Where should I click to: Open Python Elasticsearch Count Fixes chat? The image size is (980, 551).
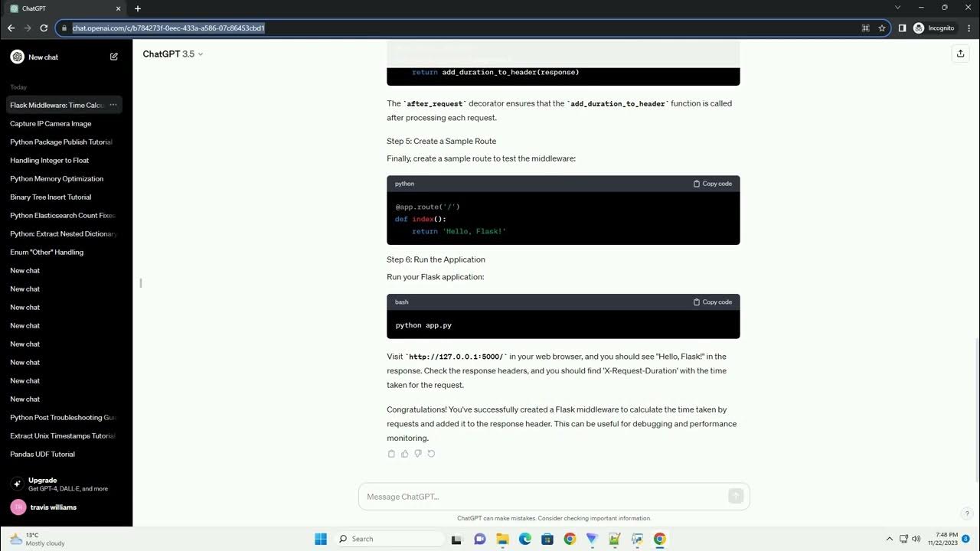64,215
